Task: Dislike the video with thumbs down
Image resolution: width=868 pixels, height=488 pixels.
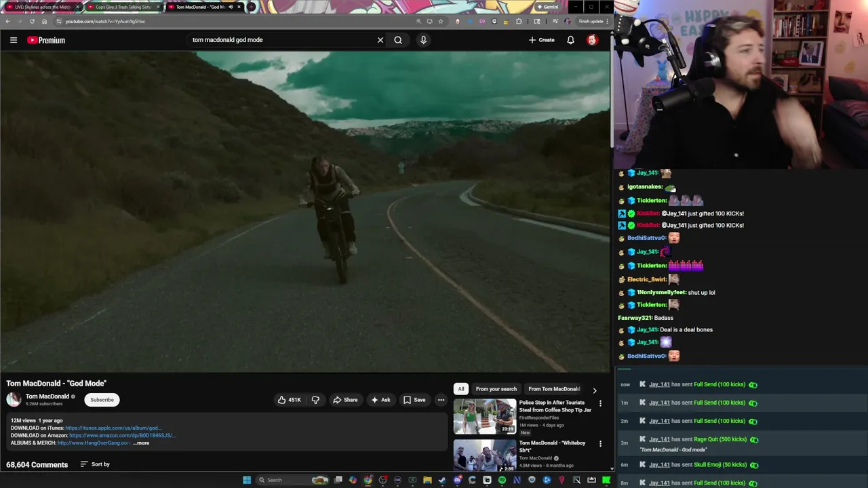Action: [315, 400]
